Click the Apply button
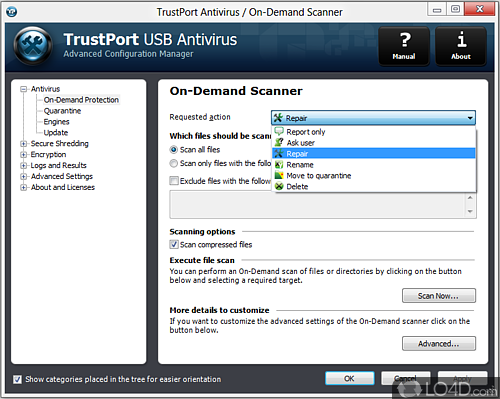The width and height of the screenshot is (500, 399). click(462, 378)
